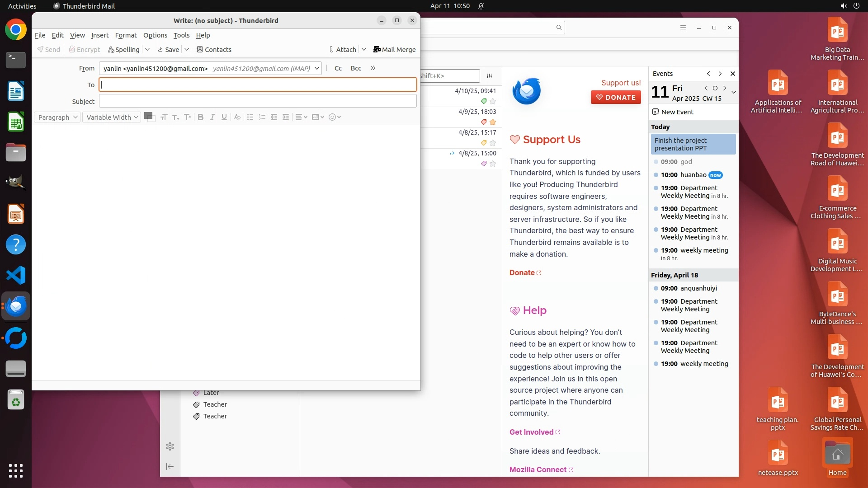Screen dimensions: 868x488
Task: Click the Attach paperclip button
Action: click(343, 50)
